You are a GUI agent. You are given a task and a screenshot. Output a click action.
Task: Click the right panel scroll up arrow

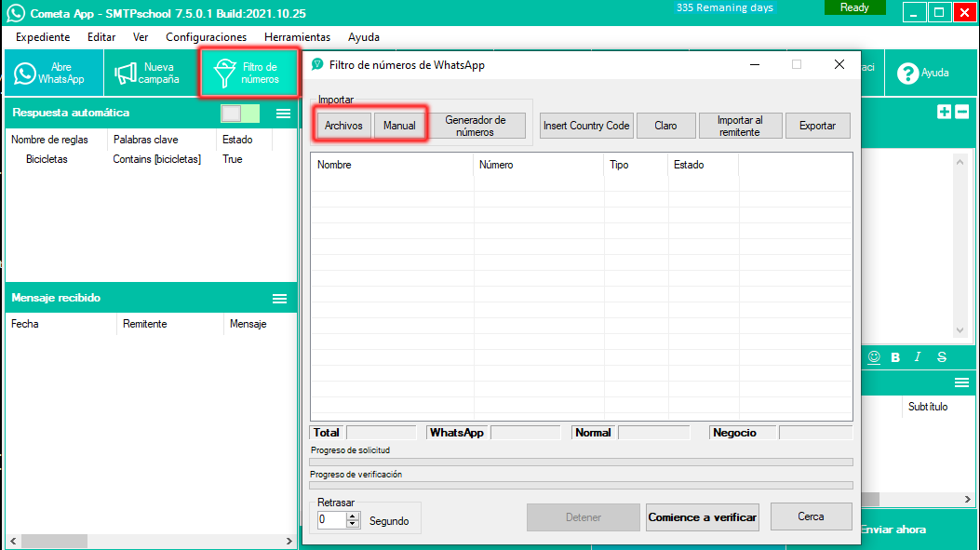click(x=960, y=162)
